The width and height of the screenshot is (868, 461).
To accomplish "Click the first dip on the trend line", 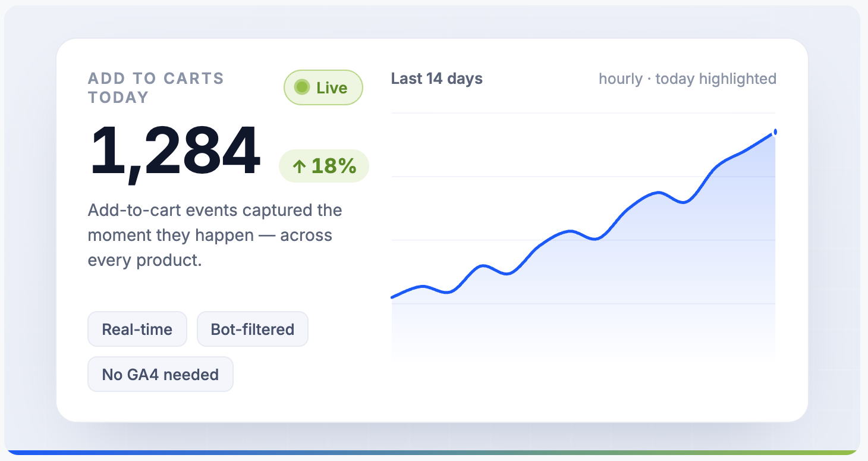I will [448, 292].
